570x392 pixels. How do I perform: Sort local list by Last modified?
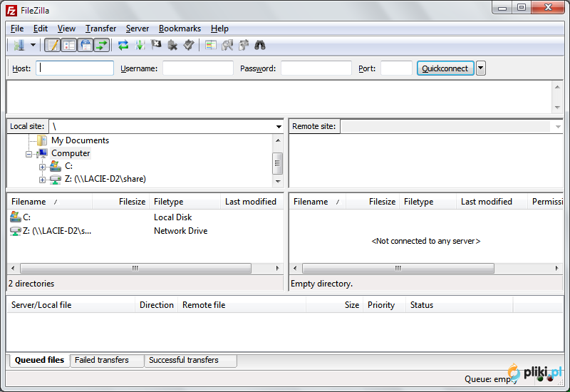[252, 202]
